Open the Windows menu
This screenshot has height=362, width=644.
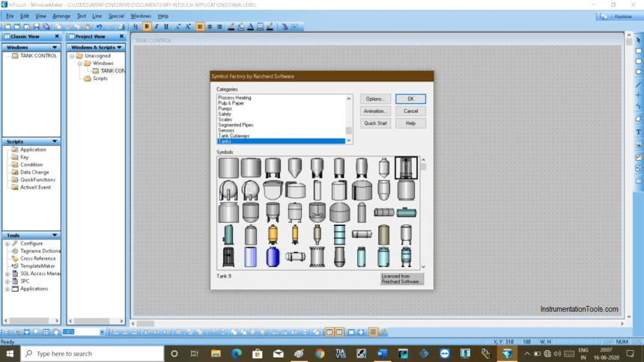coord(141,16)
